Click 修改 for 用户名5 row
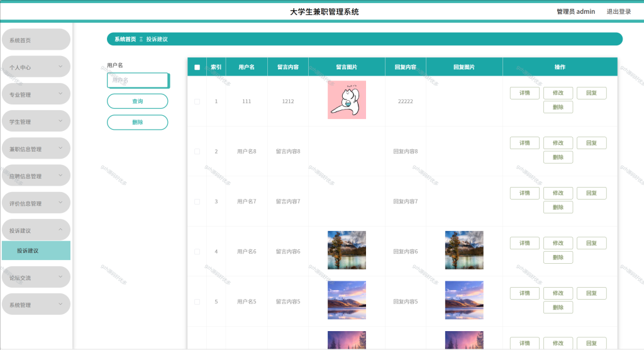This screenshot has height=350, width=644. coord(558,293)
